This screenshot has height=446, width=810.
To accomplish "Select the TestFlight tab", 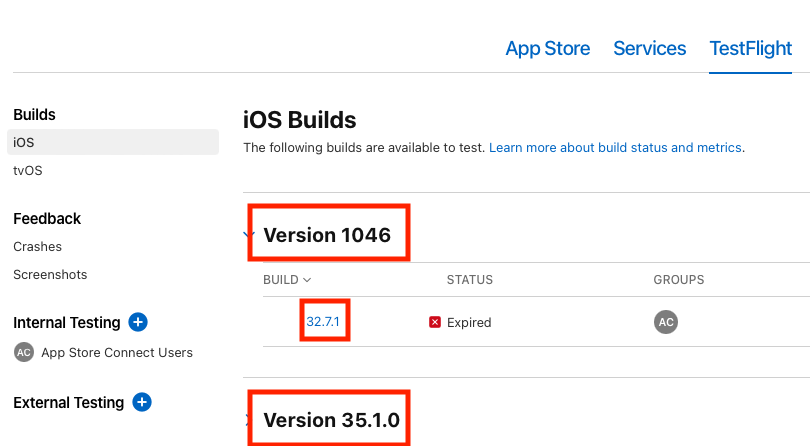I will pyautogui.click(x=751, y=49).
